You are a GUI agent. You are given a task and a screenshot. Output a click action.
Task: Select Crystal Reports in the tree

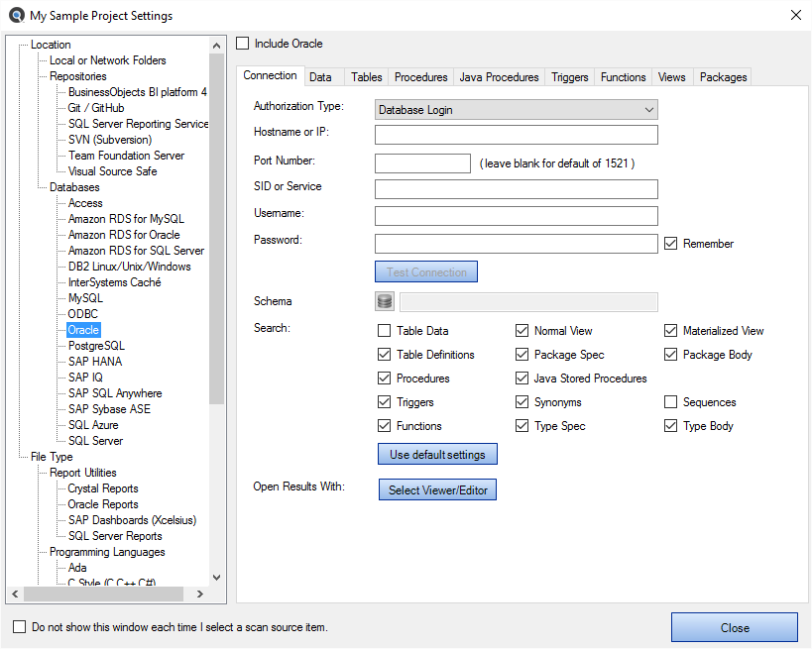coord(103,488)
